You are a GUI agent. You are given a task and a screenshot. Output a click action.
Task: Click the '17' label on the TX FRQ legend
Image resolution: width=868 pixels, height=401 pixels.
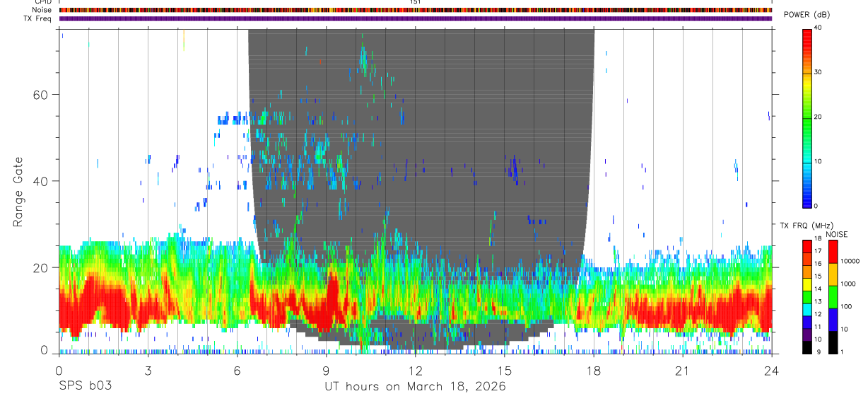tap(817, 252)
